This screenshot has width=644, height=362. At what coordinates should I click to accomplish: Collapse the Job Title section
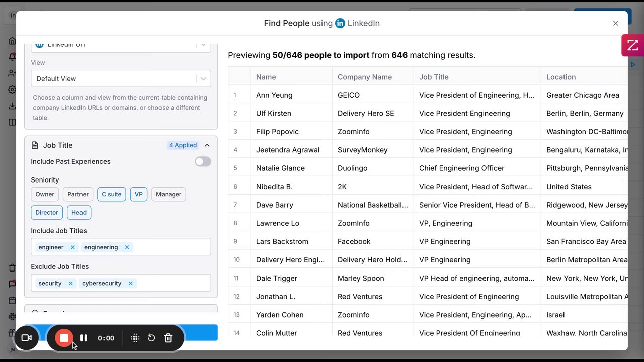[207, 145]
